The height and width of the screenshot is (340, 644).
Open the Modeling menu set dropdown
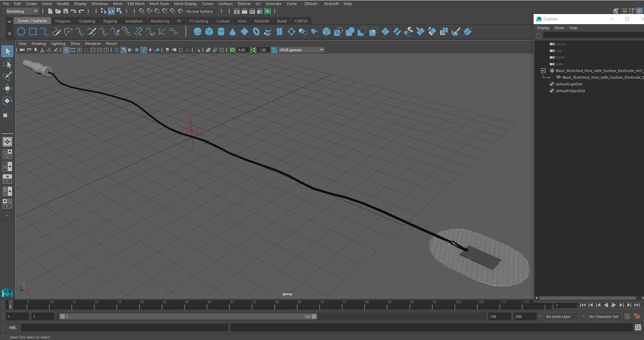[22, 11]
